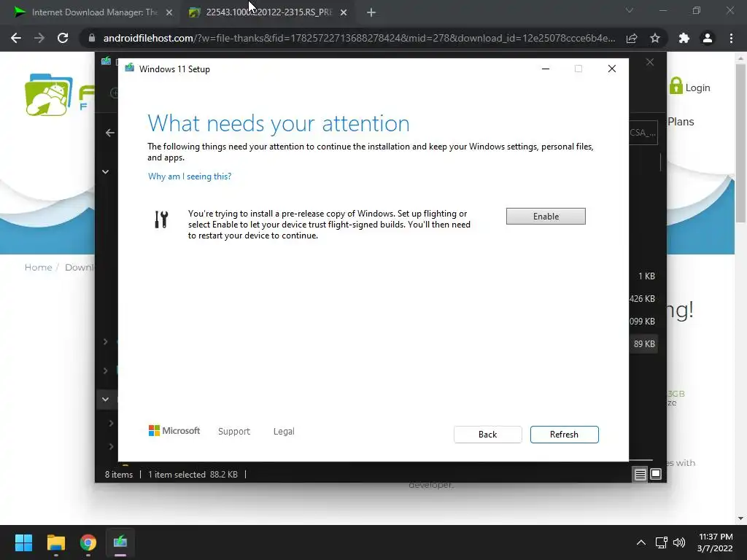Open the Support link in Setup footer

click(234, 432)
